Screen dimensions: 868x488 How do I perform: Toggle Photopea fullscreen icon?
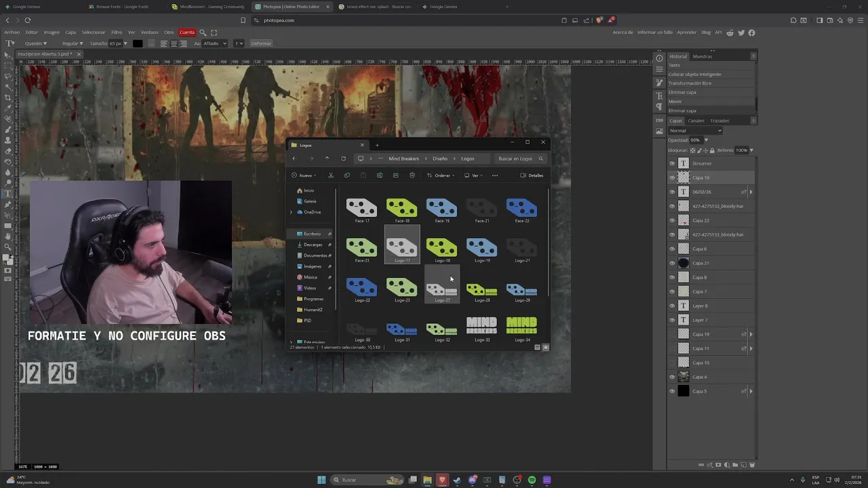214,33
